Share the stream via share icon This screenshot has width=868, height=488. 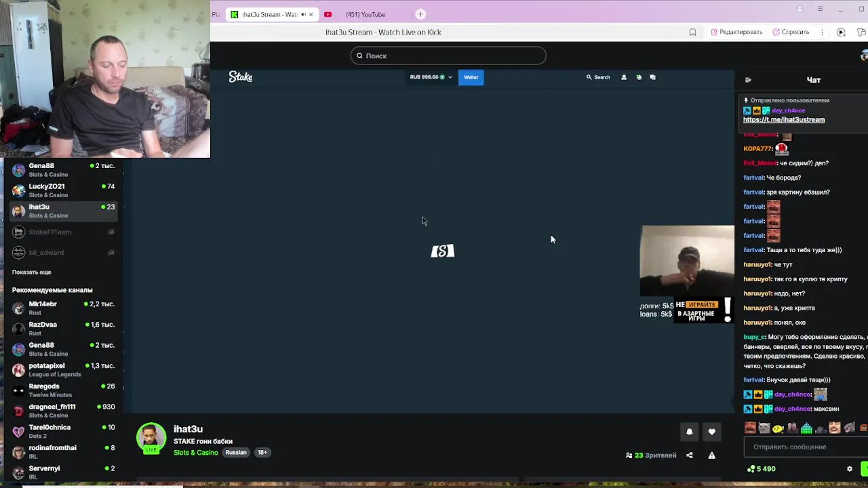pos(690,455)
